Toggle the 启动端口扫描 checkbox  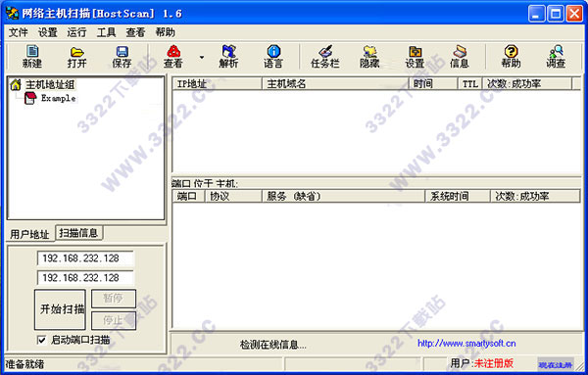coord(41,340)
